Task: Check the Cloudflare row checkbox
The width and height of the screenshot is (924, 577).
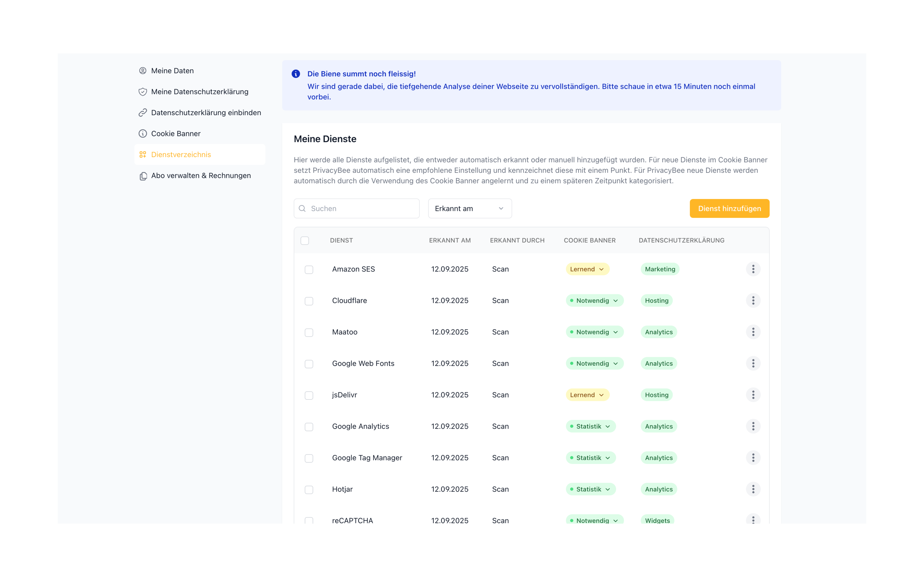Action: (x=309, y=301)
